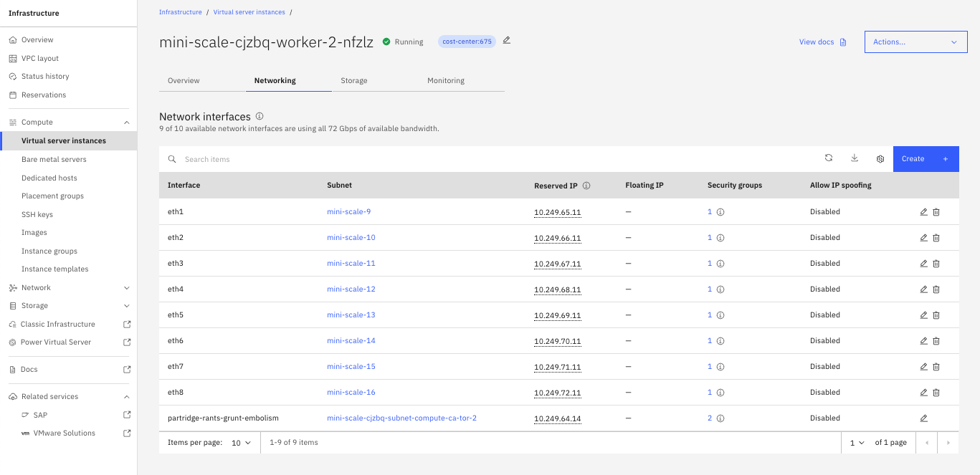The width and height of the screenshot is (980, 475).
Task: Delete the eth3 interface via trash icon
Action: [936, 264]
